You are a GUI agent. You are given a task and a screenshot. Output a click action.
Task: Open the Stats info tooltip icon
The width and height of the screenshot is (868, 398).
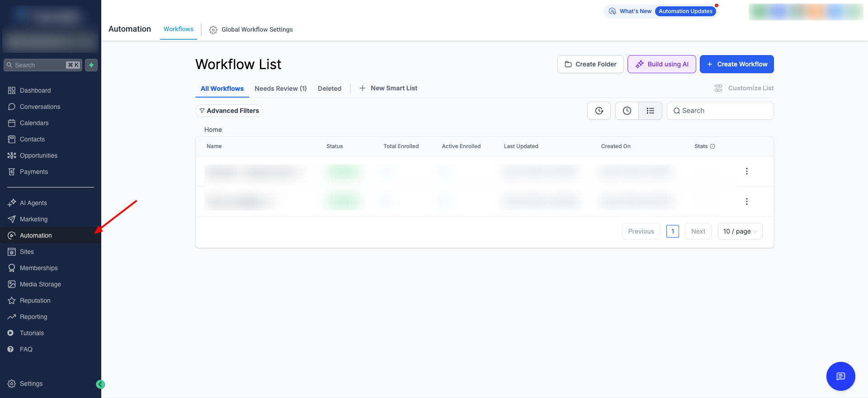click(x=712, y=146)
